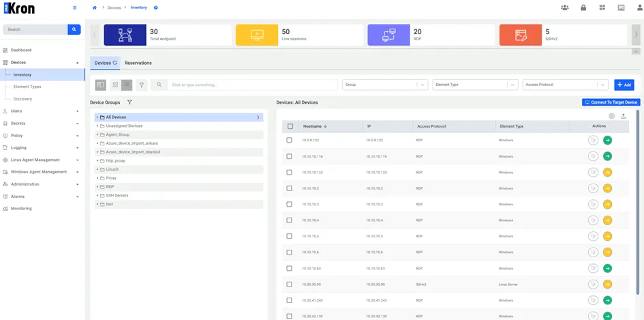Click the Add button
The width and height of the screenshot is (644, 320).
point(624,85)
